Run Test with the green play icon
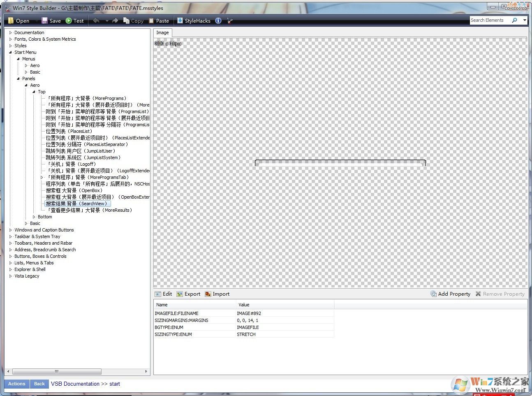 pos(69,21)
